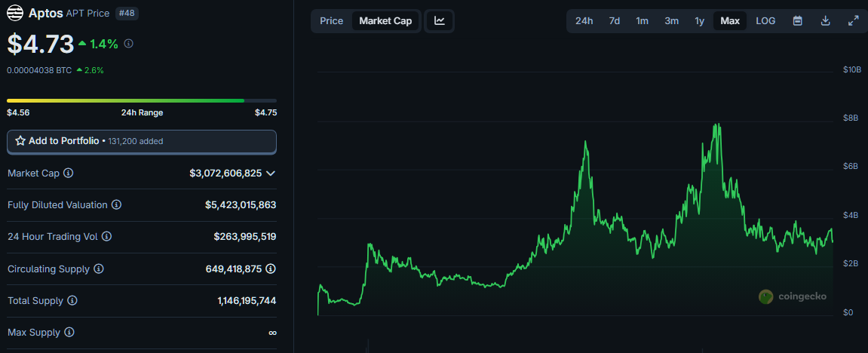Click the $4.73 price text
Screen dimensions: 868x353
click(41, 45)
